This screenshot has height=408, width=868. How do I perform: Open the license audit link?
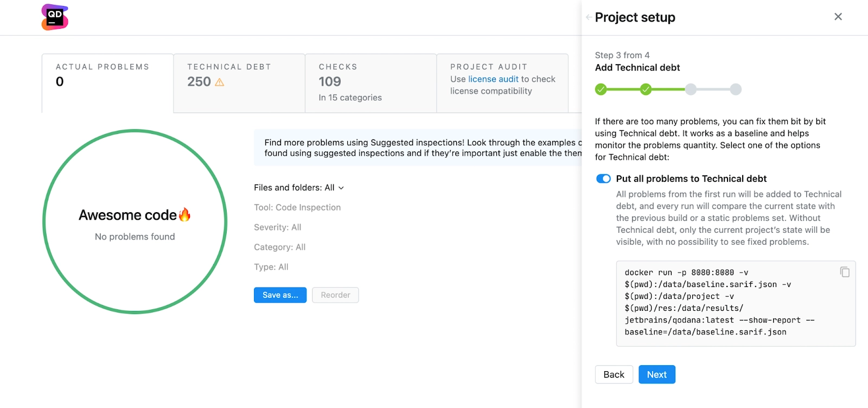point(493,79)
